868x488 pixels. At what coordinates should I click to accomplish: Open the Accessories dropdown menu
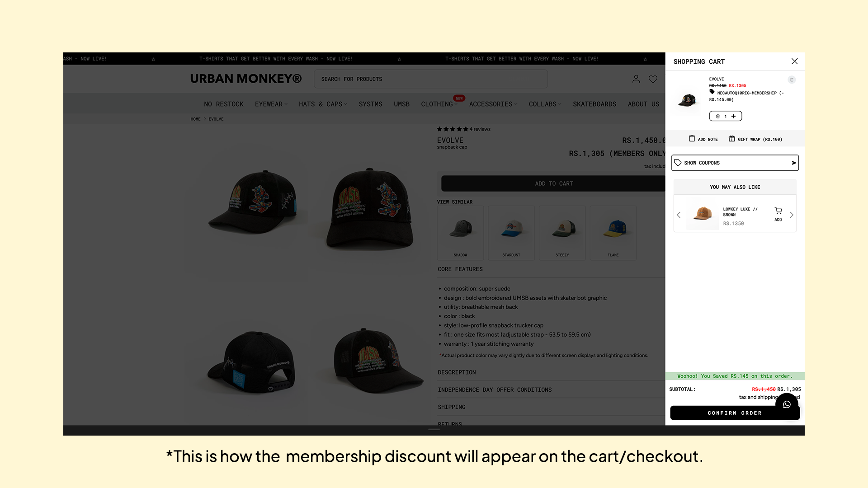tap(493, 104)
